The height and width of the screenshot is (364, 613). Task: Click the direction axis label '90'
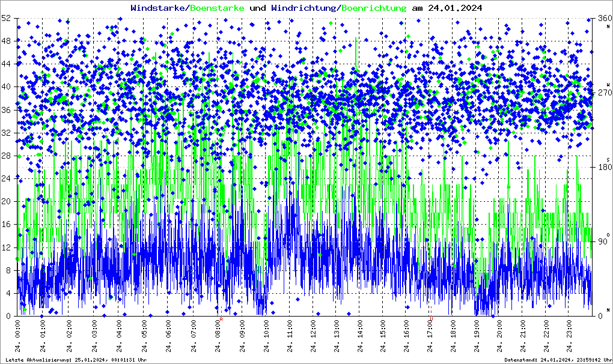(603, 241)
